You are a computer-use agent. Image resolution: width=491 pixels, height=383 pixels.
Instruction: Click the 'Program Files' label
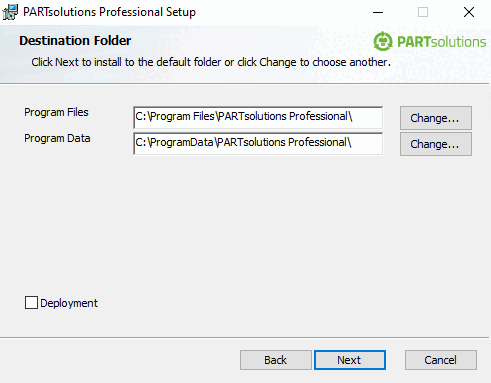[56, 112]
